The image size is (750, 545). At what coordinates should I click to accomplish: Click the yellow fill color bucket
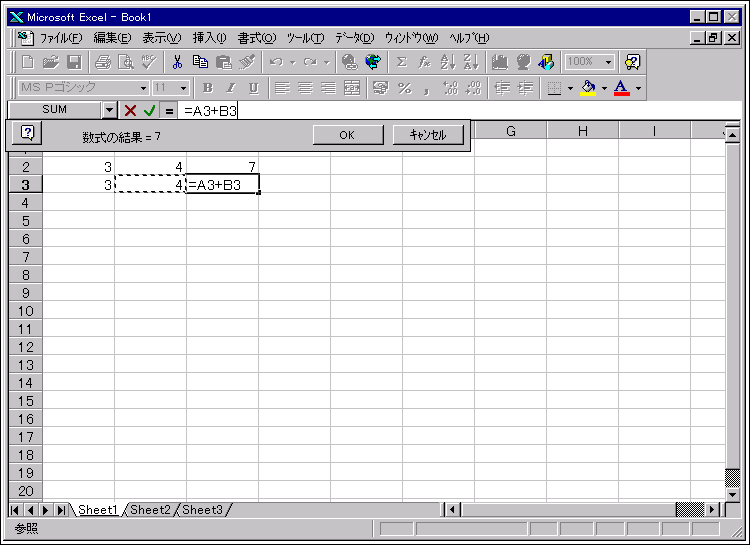pyautogui.click(x=587, y=88)
